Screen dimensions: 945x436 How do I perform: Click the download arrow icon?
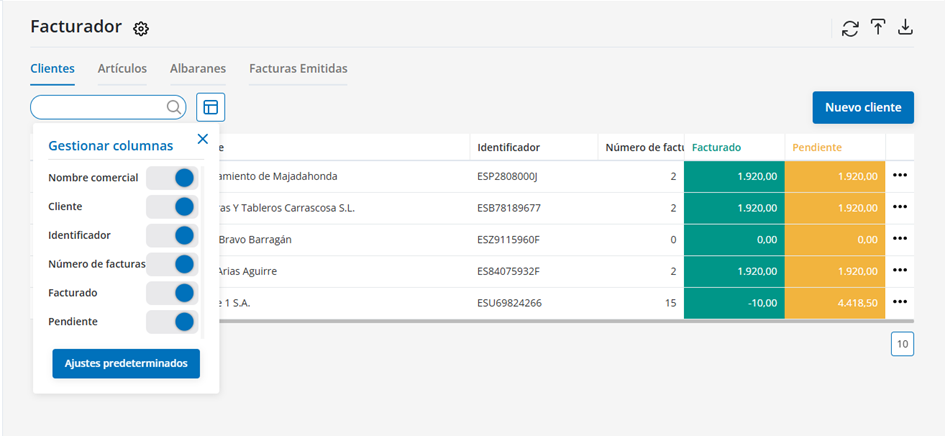click(906, 28)
